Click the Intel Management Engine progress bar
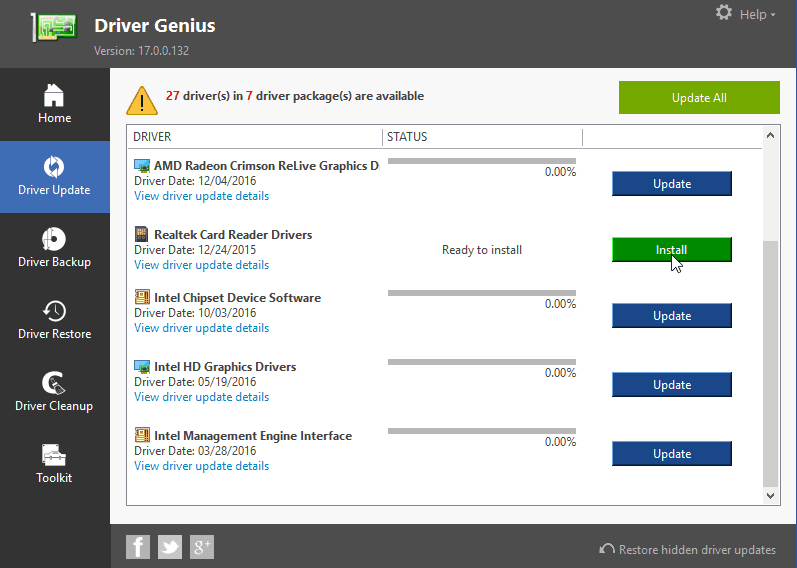The image size is (797, 568). (x=482, y=431)
